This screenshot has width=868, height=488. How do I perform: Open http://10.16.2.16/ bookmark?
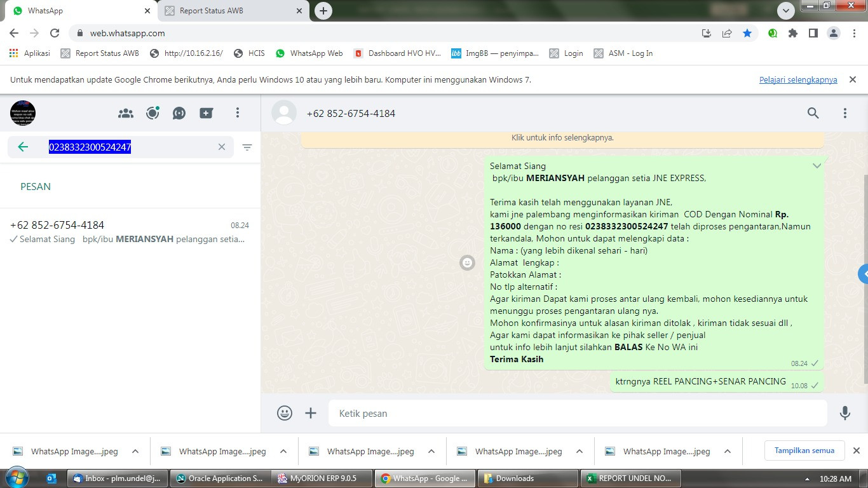click(186, 53)
